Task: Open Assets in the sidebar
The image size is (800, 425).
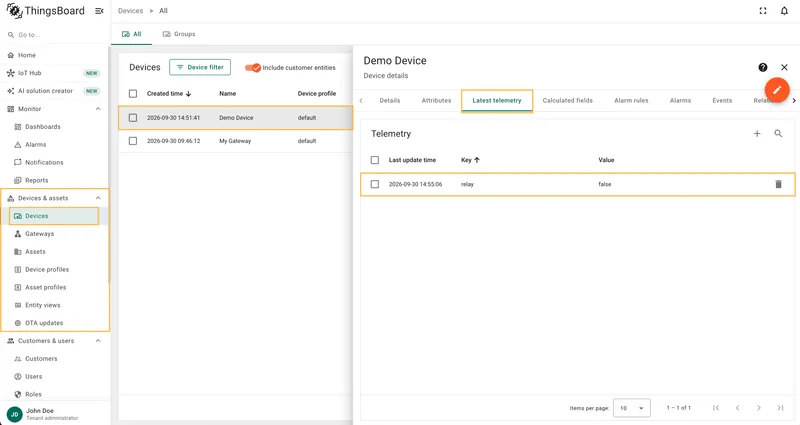Action: (55, 252)
